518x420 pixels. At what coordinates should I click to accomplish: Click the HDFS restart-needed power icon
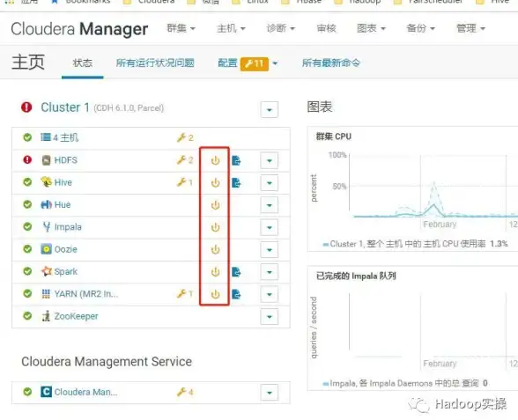tap(215, 160)
